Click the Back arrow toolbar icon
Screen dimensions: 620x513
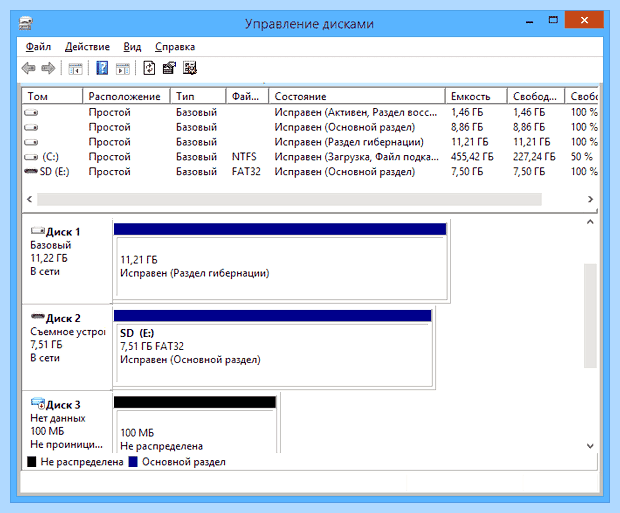click(x=28, y=68)
